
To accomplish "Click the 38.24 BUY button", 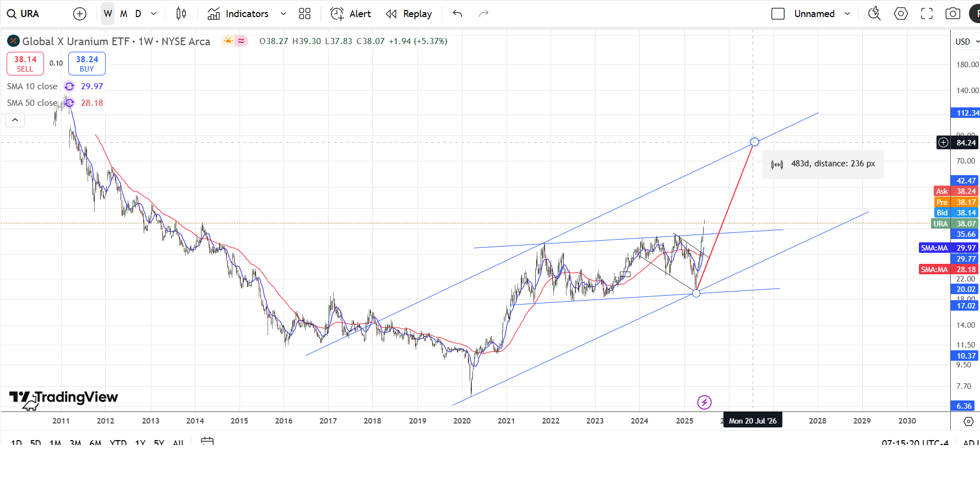I will point(87,63).
